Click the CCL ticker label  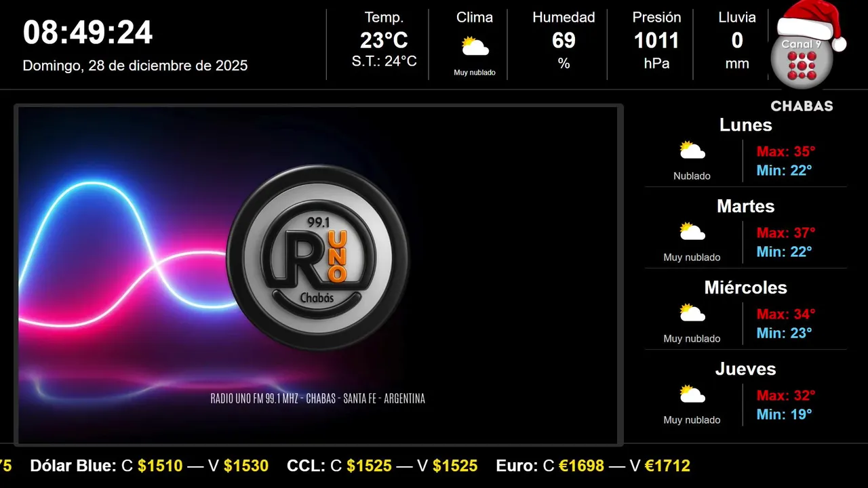tap(306, 466)
